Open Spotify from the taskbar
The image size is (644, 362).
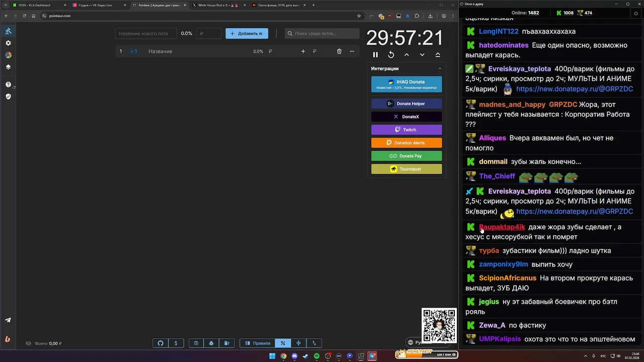(x=316, y=356)
